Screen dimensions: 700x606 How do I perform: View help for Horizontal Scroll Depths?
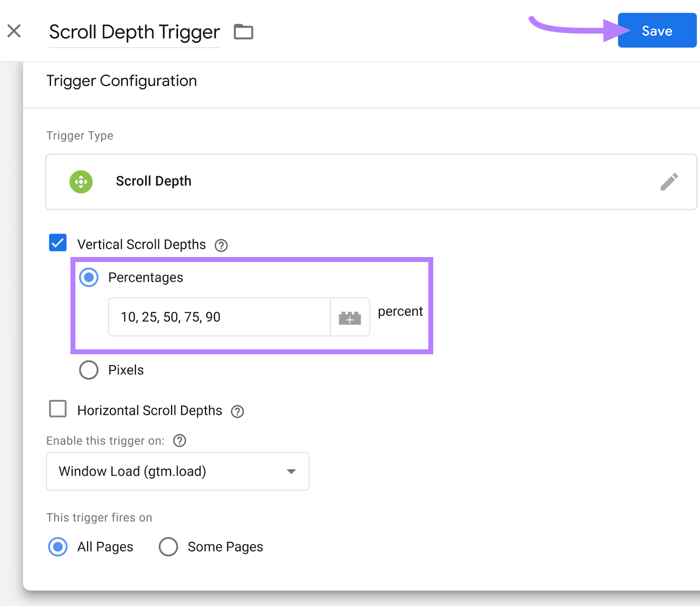(237, 411)
